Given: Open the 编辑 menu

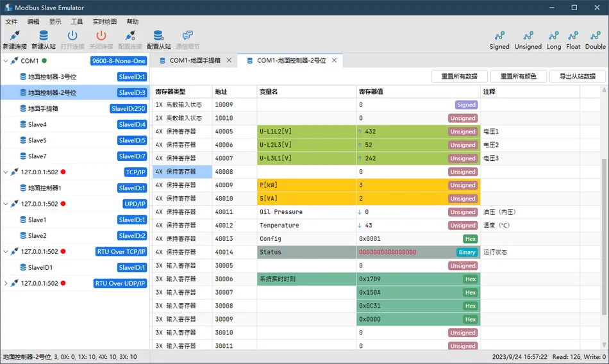Looking at the screenshot, I should (x=33, y=21).
